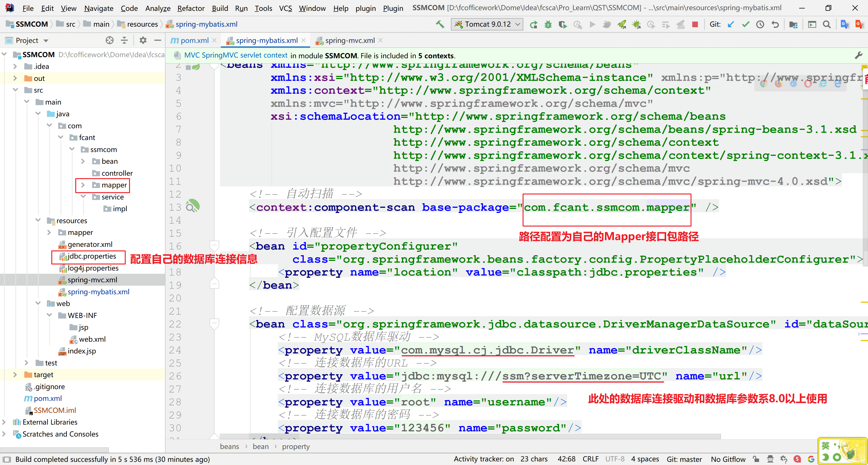Collapse the resources folder node

tap(38, 220)
